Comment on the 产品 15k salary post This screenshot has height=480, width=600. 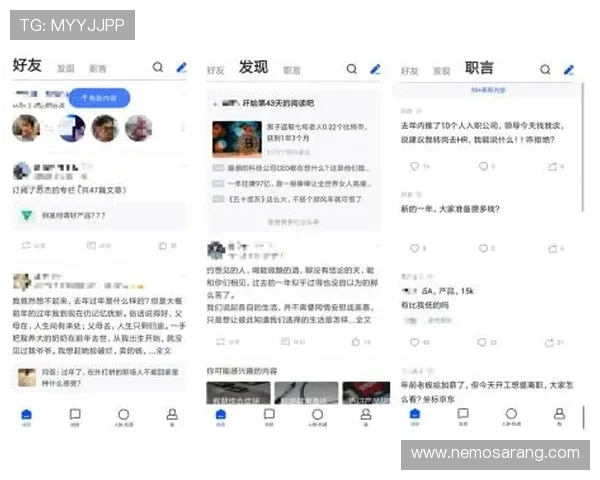coord(487,342)
